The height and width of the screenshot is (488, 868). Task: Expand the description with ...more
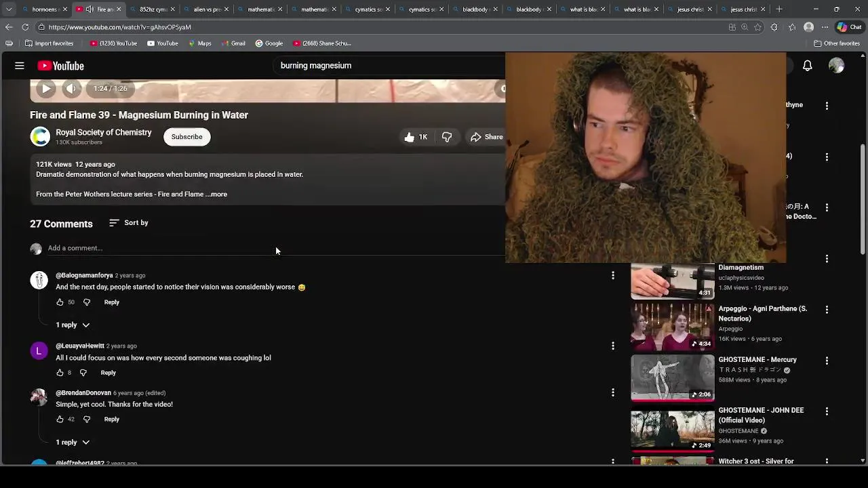(216, 194)
